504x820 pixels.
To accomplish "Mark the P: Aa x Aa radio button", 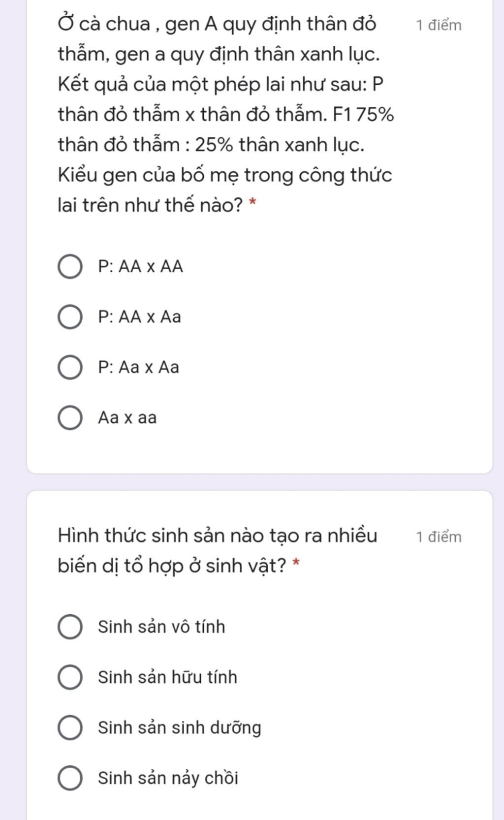I will pos(70,368).
